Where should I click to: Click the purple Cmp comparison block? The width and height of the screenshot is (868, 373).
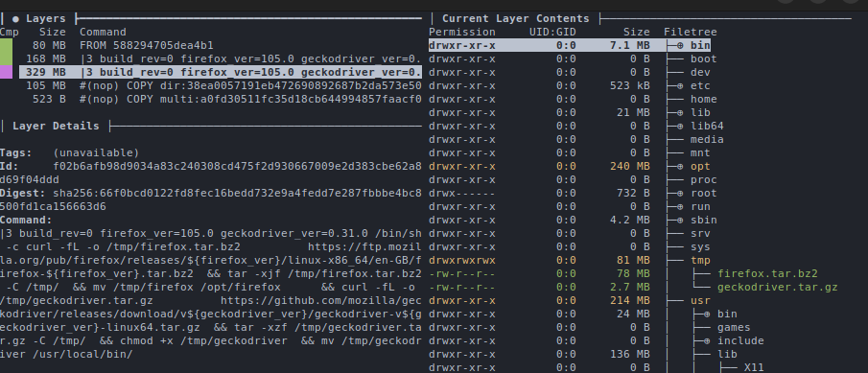click(6, 73)
